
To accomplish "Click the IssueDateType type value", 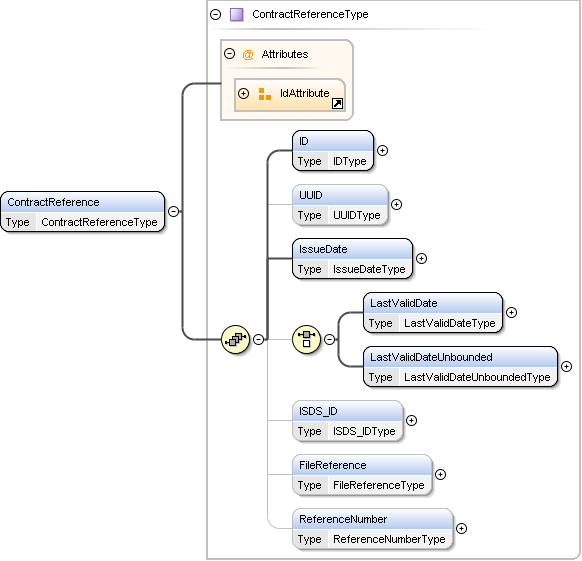I will pyautogui.click(x=369, y=269).
